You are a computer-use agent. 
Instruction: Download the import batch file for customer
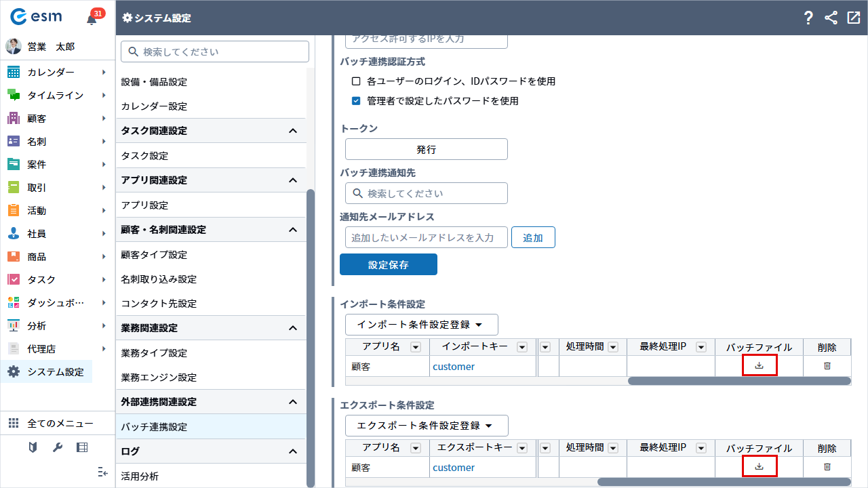click(759, 366)
